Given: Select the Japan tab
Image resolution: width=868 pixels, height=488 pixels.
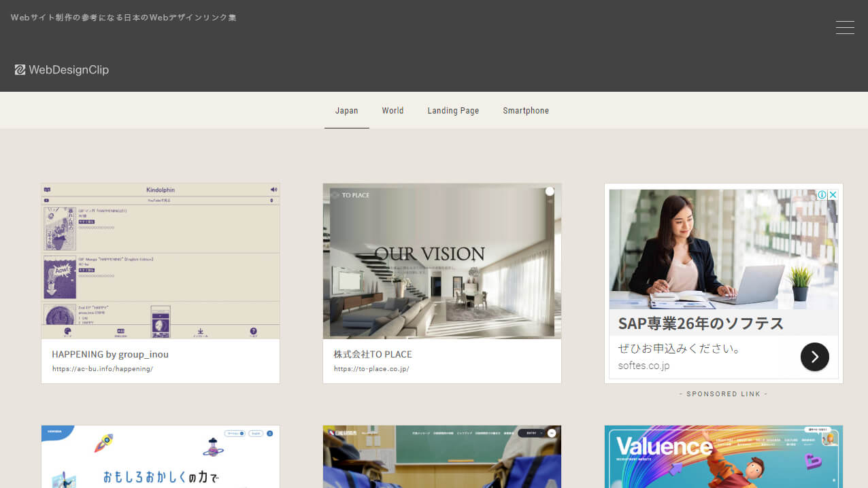Looking at the screenshot, I should [346, 111].
